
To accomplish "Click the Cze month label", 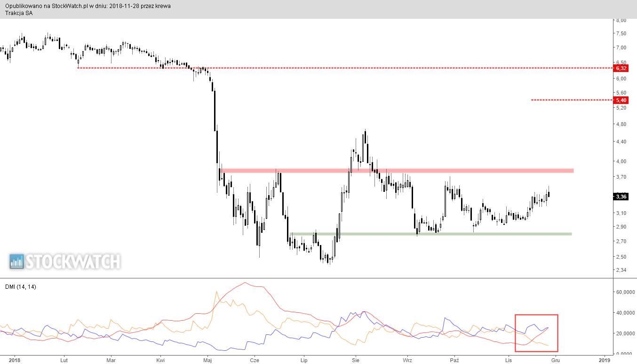I will tap(255, 360).
